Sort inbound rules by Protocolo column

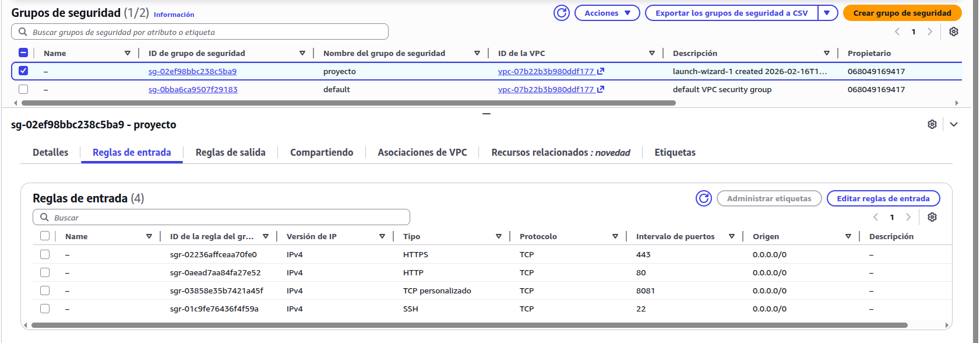[x=615, y=236]
